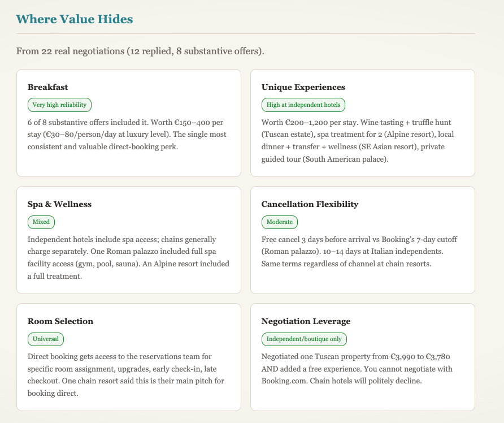Select the Room Selection card title
This screenshot has height=423, width=504.
[60, 321]
